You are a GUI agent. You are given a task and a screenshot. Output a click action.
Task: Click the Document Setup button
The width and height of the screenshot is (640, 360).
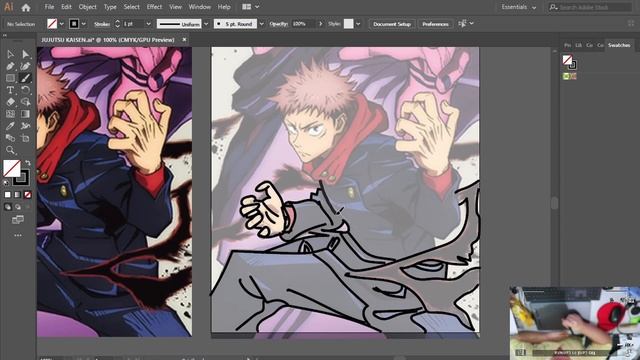point(392,24)
